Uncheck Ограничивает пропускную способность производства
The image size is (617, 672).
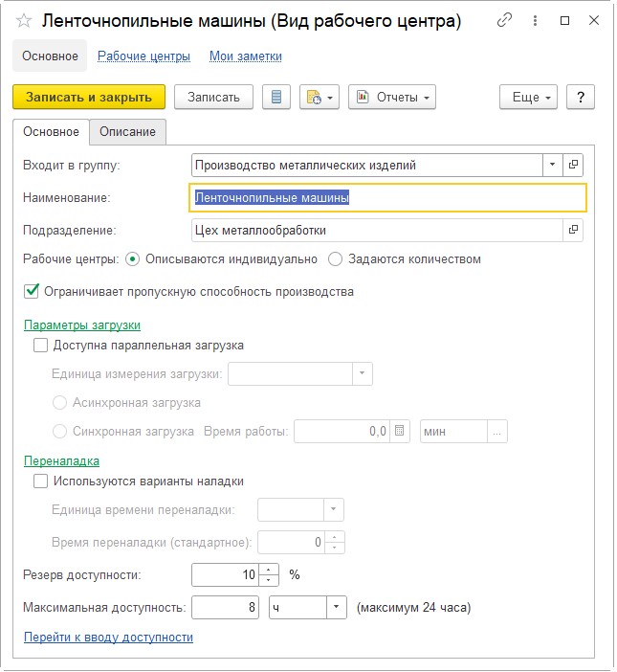coord(32,291)
